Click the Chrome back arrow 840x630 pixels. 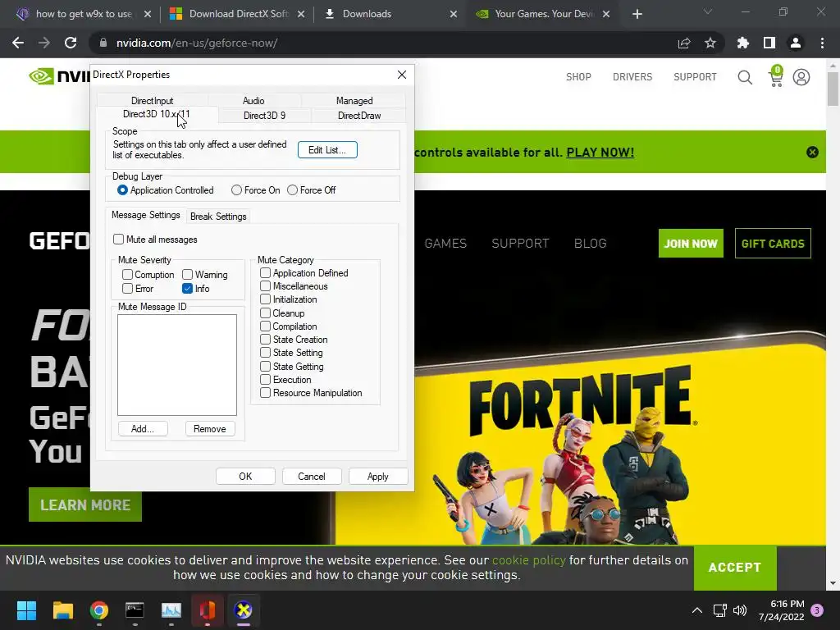(x=18, y=43)
